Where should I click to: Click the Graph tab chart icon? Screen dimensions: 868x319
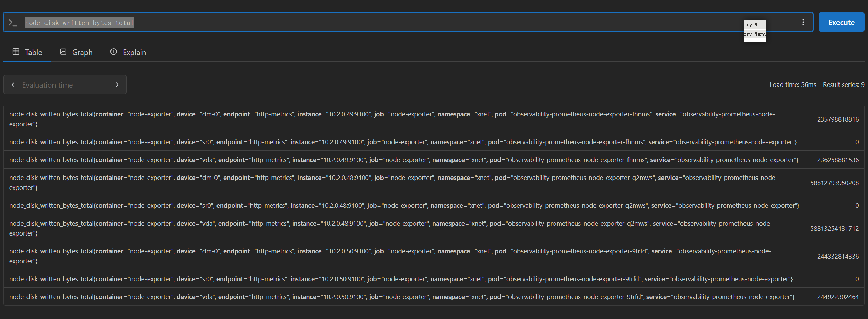coord(63,52)
